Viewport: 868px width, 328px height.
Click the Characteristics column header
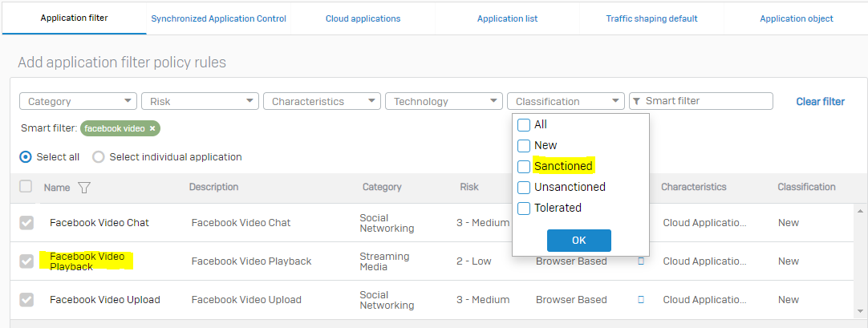[x=694, y=187]
